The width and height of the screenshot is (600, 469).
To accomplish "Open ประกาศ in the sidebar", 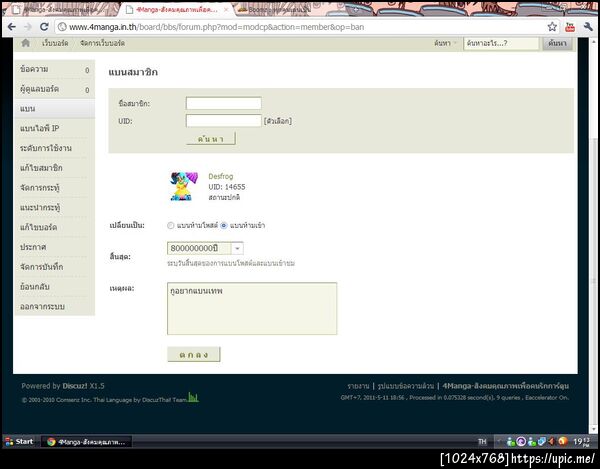I will pyautogui.click(x=54, y=247).
